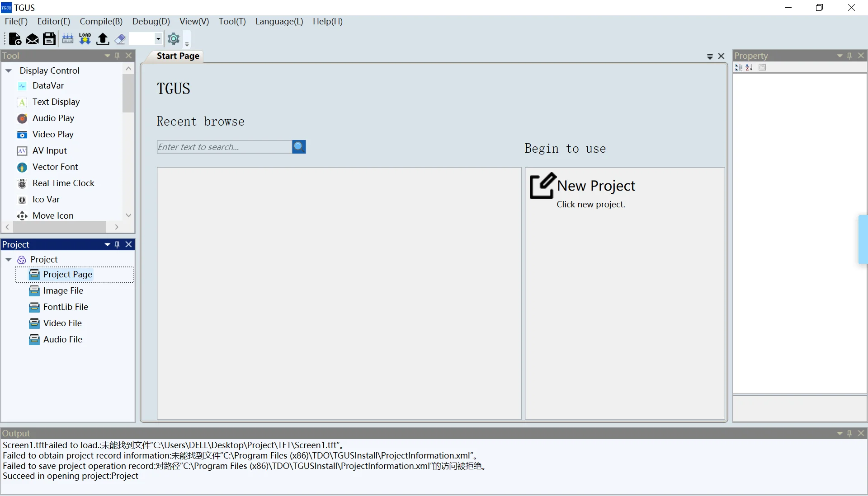Collapse the Display Control tree group
This screenshot has height=496, width=868.
click(9, 71)
